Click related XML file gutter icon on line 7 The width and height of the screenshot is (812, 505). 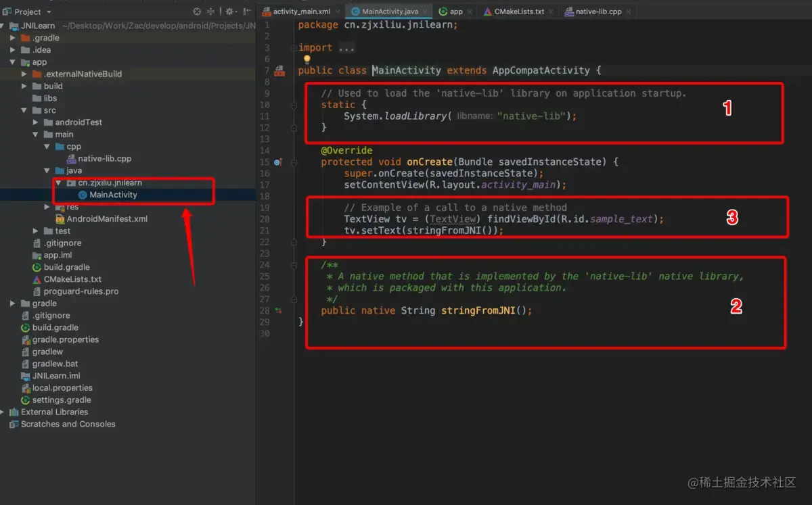(x=279, y=71)
